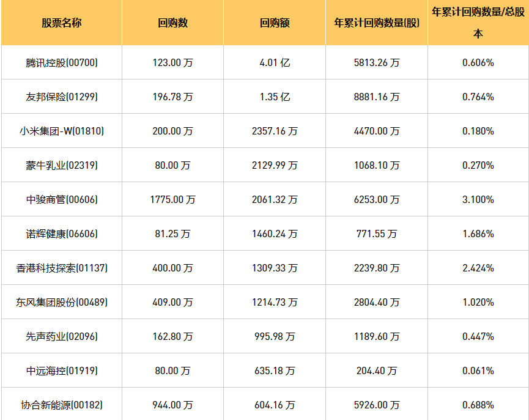The width and height of the screenshot is (529, 420).
Task: Click the 8881.16 万 cumulative buyback cell
Action: point(377,97)
